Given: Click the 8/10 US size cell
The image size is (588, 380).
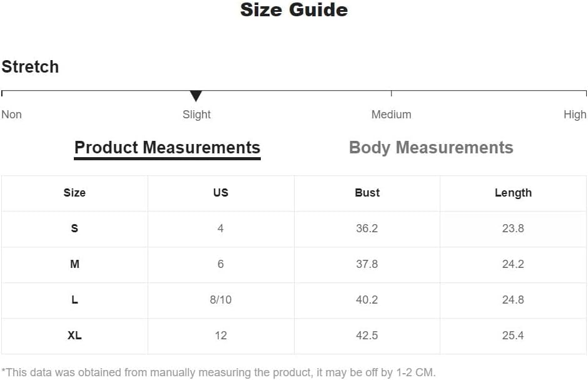Looking at the screenshot, I should 221,300.
